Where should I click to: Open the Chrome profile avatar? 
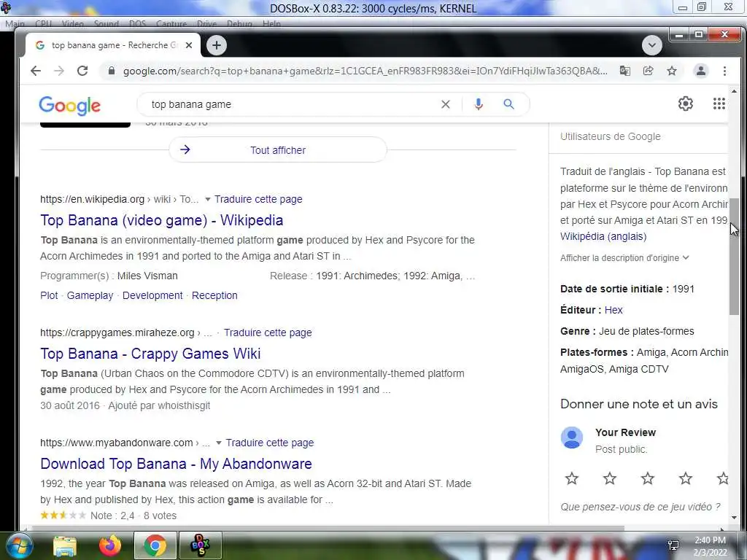pos(701,71)
